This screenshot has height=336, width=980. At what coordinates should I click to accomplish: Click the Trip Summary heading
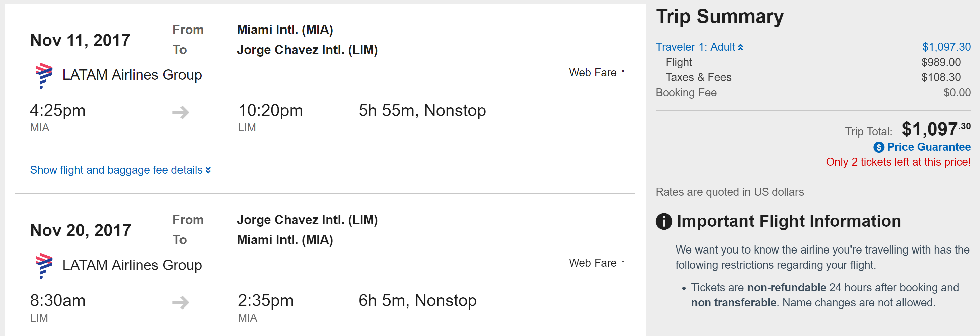tap(720, 17)
